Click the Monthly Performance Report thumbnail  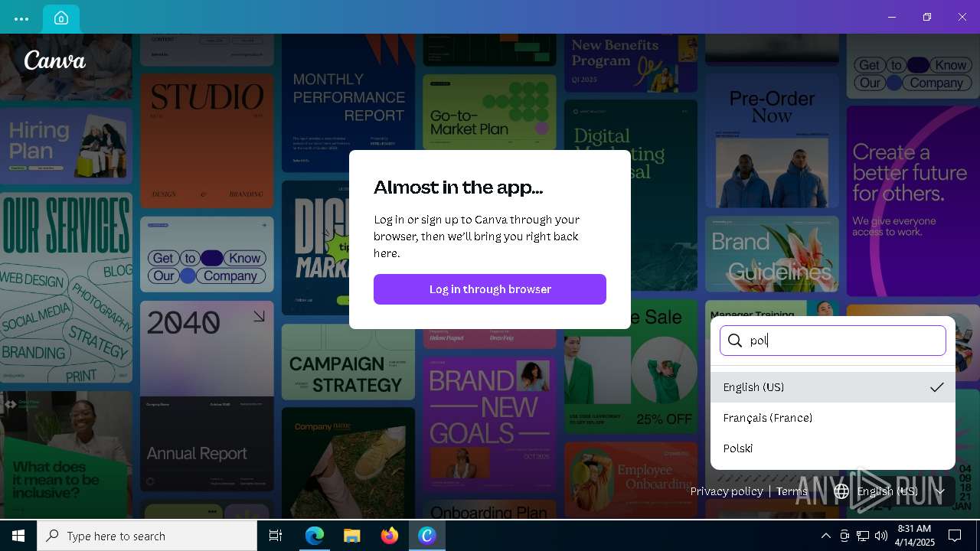(x=348, y=103)
